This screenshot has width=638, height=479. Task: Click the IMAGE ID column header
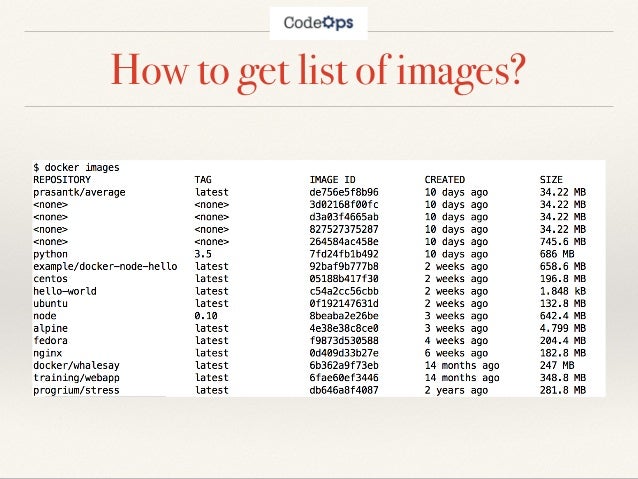tap(332, 179)
